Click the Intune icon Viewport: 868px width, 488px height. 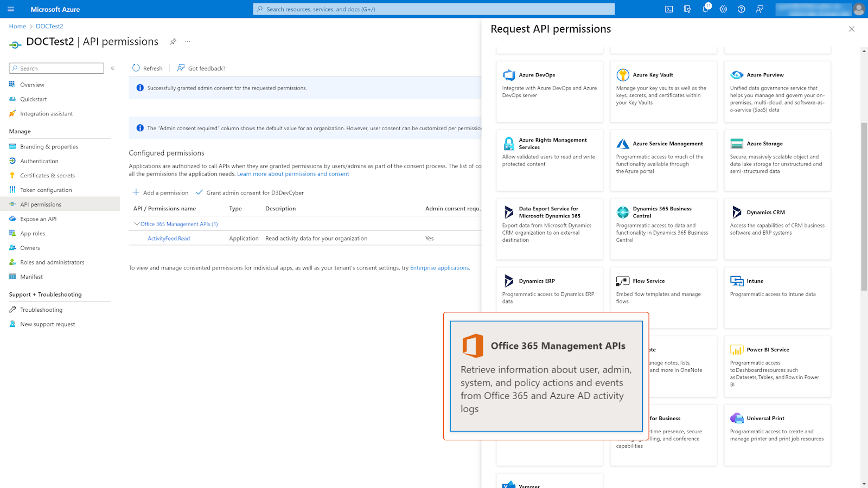pos(737,281)
